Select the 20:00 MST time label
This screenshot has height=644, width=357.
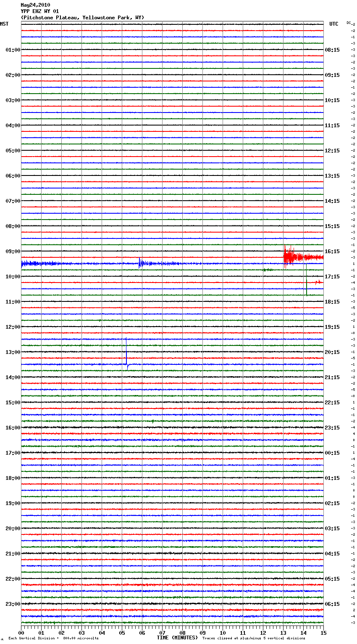[13, 529]
